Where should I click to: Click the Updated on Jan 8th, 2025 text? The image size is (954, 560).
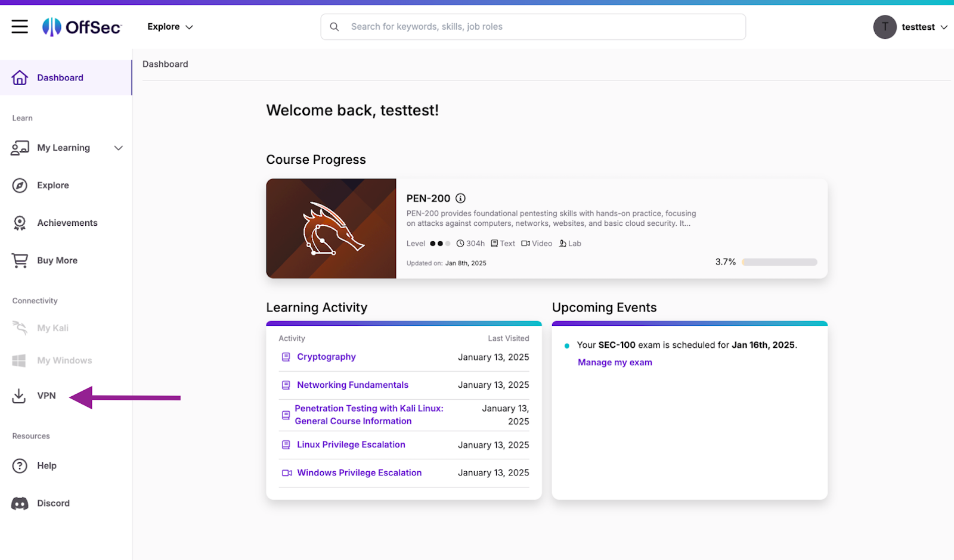click(447, 263)
